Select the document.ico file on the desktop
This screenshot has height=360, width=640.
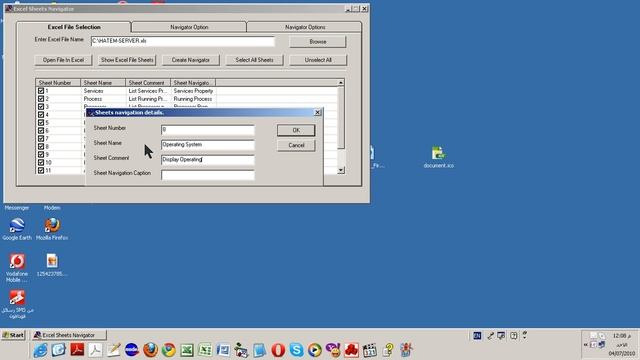point(438,157)
